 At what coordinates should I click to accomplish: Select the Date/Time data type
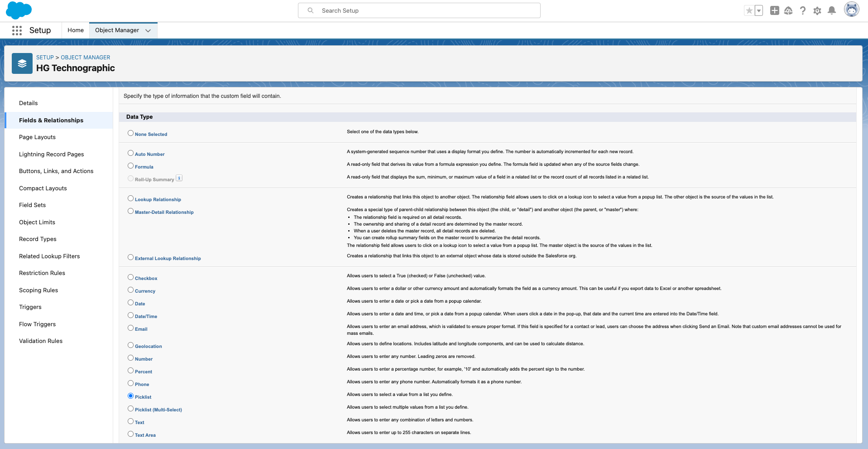click(130, 315)
